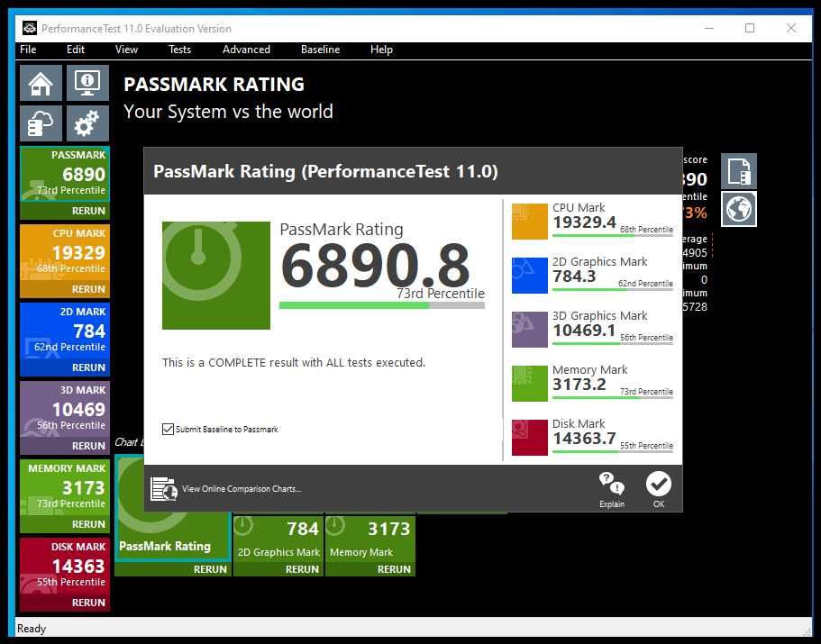
Task: Open the Edit menu
Action: click(76, 50)
